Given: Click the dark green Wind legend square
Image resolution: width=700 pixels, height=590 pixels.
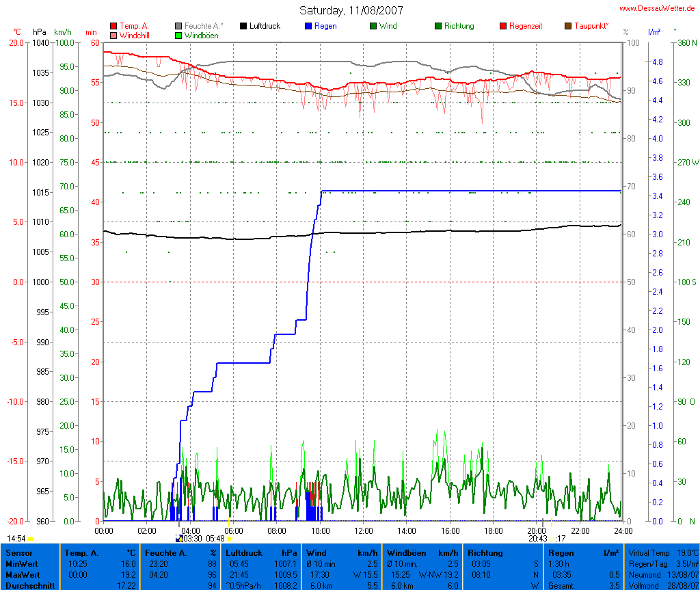Looking at the screenshot, I should tap(373, 26).
